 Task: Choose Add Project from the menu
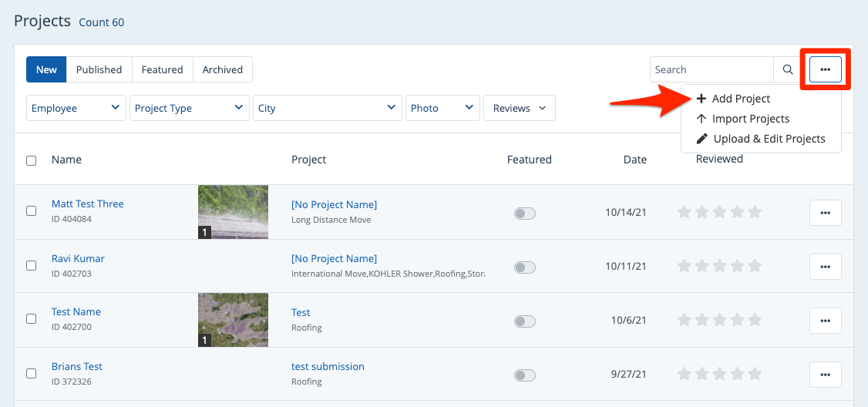pos(740,99)
